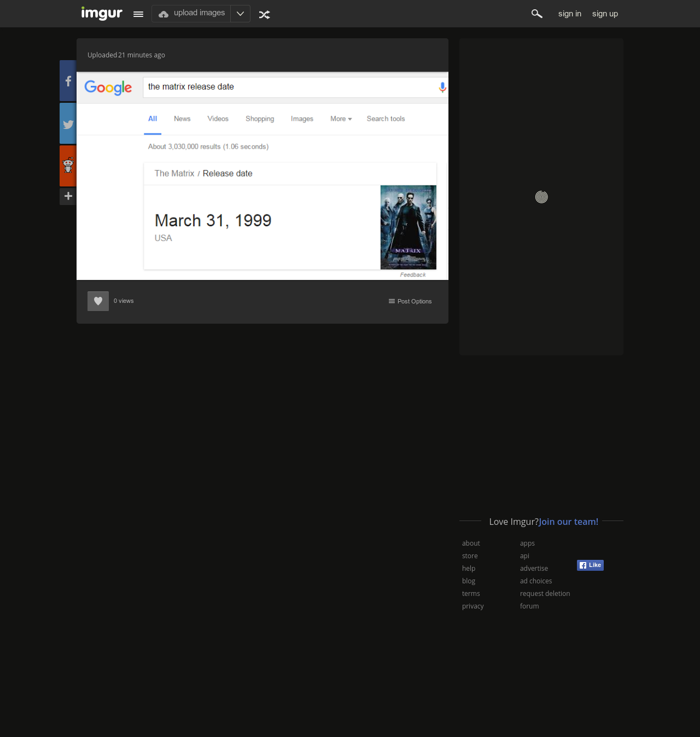Favorite the post with the heart button

[98, 301]
